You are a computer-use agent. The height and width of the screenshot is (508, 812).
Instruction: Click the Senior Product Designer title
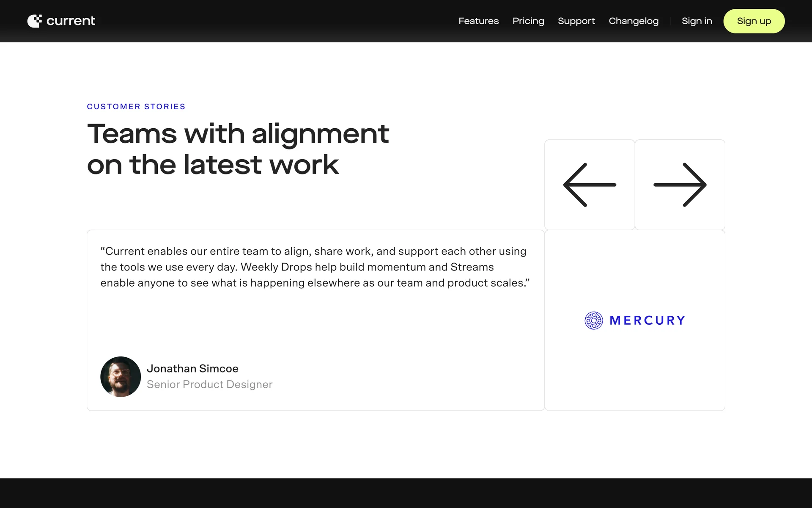pyautogui.click(x=209, y=384)
